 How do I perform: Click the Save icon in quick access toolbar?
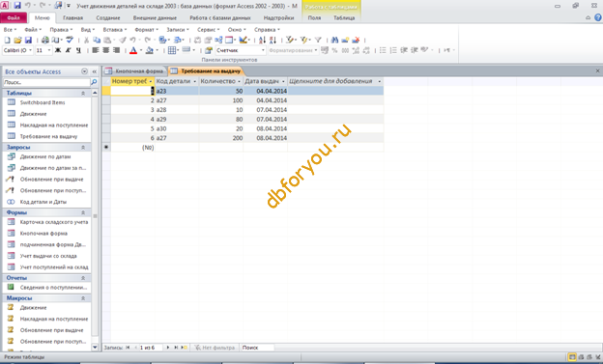(17, 6)
